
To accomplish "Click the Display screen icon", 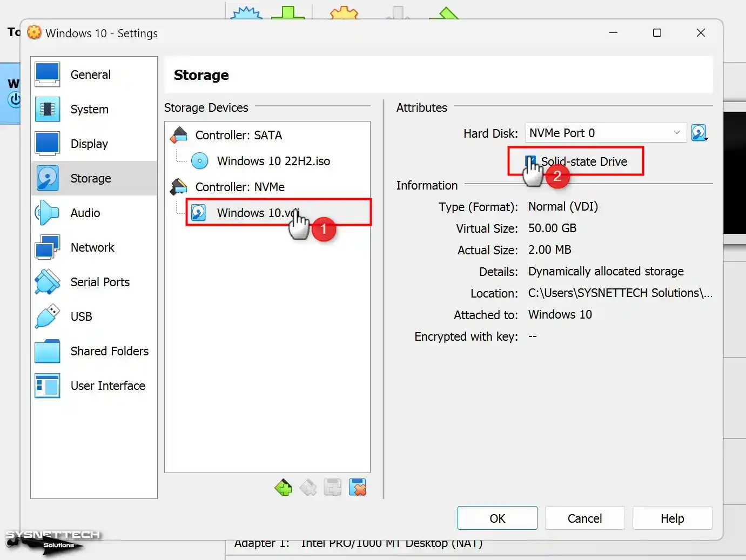I will (48, 144).
